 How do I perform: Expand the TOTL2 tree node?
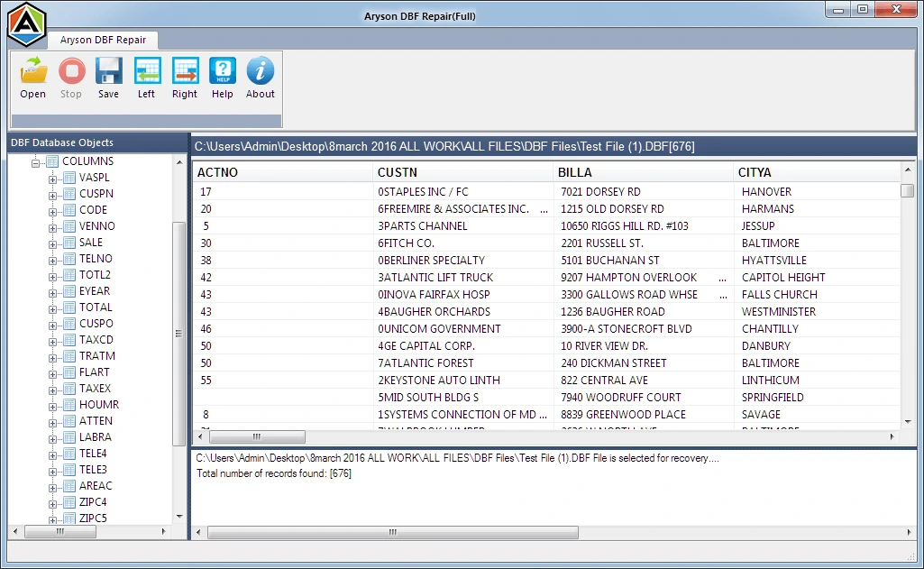[x=52, y=277]
